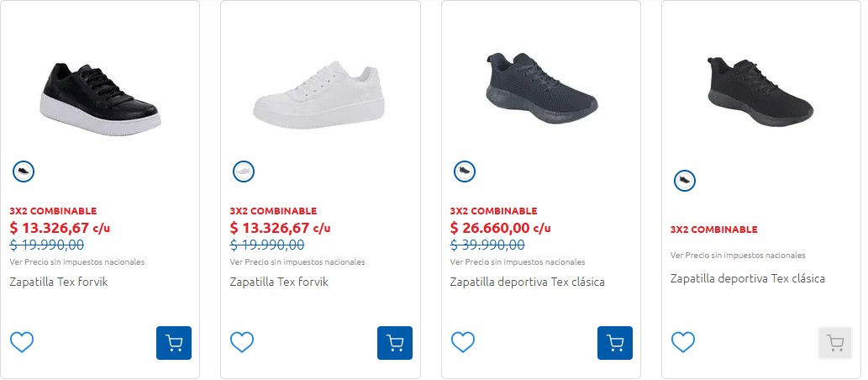
Task: Click 'Ver Precio sin impuestos nacionales' on first card
Action: (x=77, y=261)
